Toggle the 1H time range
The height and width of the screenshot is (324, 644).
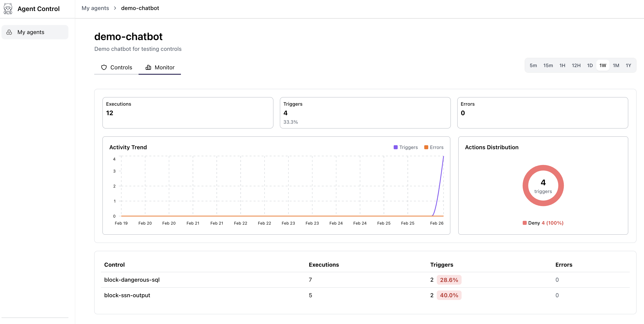coord(563,65)
